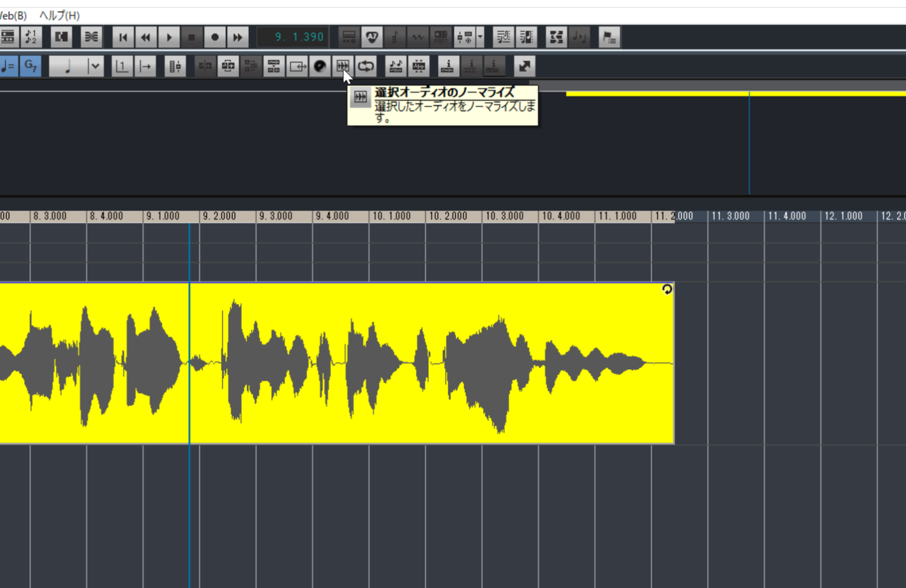
Task: Click the flag marker list icon
Action: click(x=609, y=37)
